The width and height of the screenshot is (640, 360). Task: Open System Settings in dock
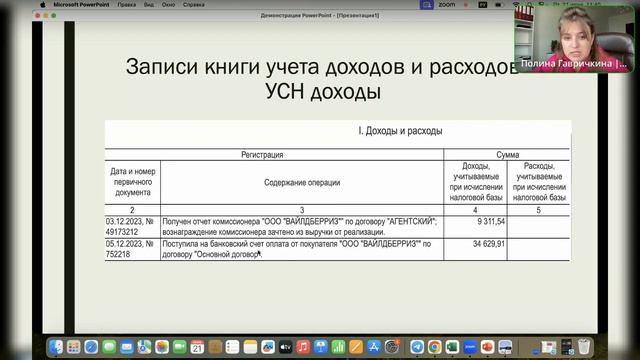pyautogui.click(x=391, y=347)
